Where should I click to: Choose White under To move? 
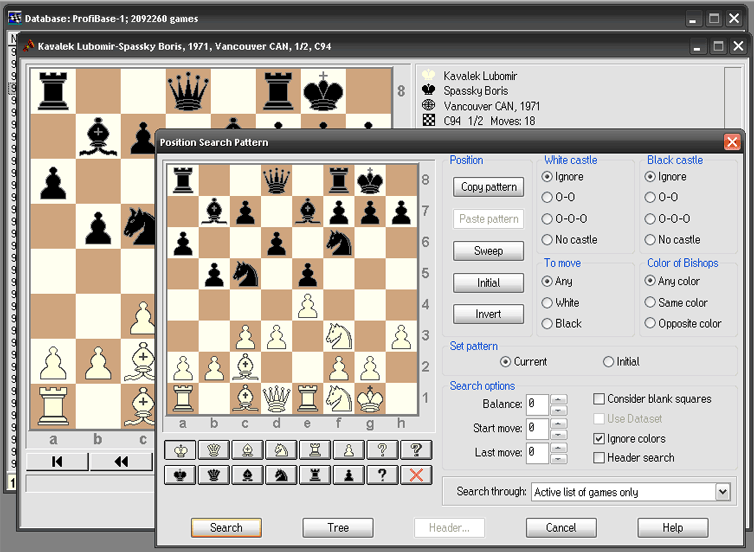(560, 302)
